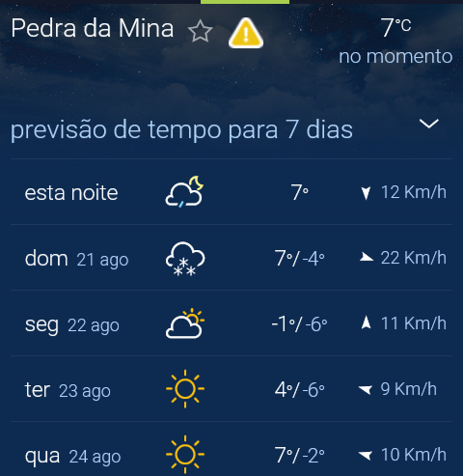Viewport: 463px width, 476px height.
Task: Click the sun icon for Wednesday 24 ago
Action: [185, 455]
